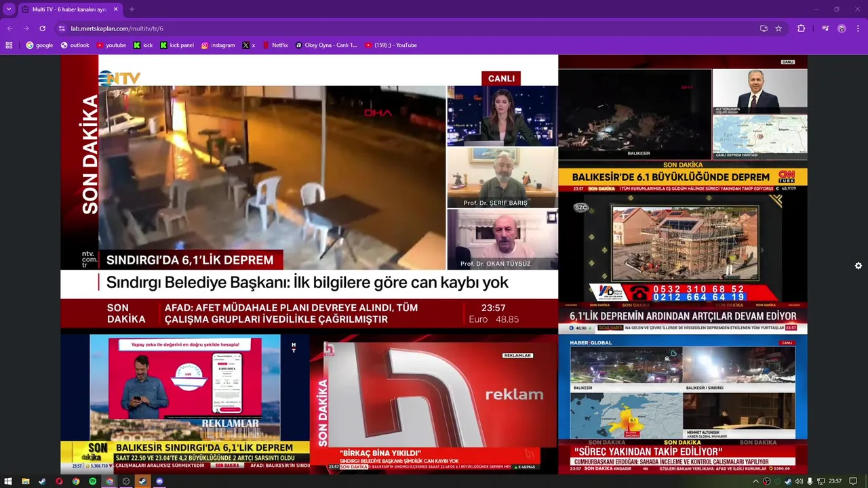Viewport: 868px width, 488px height.
Task: Open the youtube bookmark
Action: click(111, 45)
